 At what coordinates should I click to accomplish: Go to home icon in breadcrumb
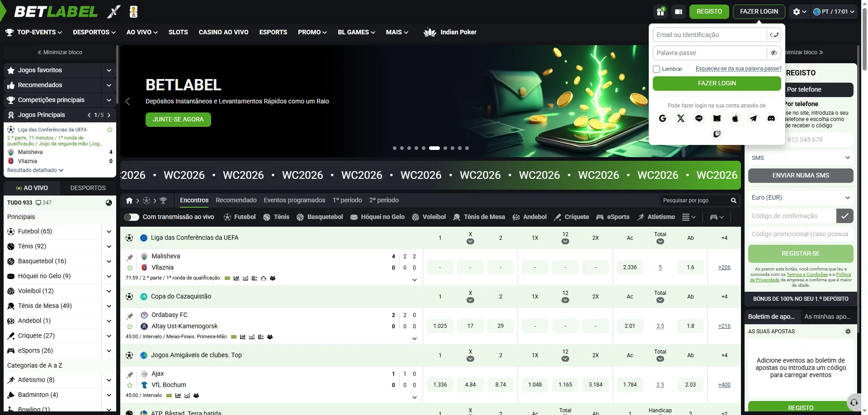(x=129, y=201)
